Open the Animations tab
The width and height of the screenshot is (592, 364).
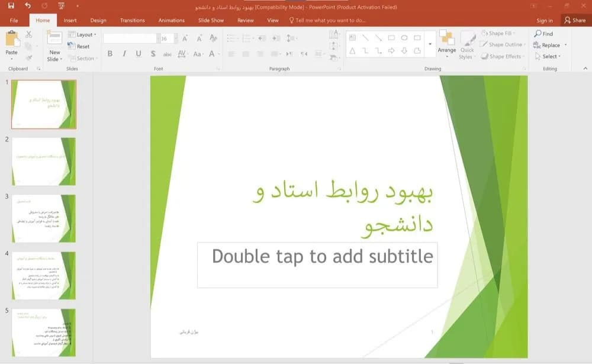coord(172,20)
